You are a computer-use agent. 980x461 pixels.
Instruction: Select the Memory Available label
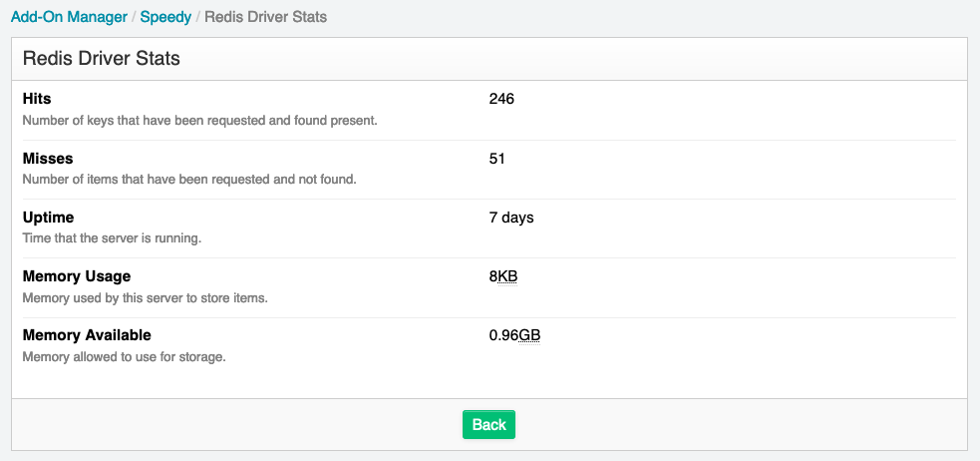click(x=87, y=335)
